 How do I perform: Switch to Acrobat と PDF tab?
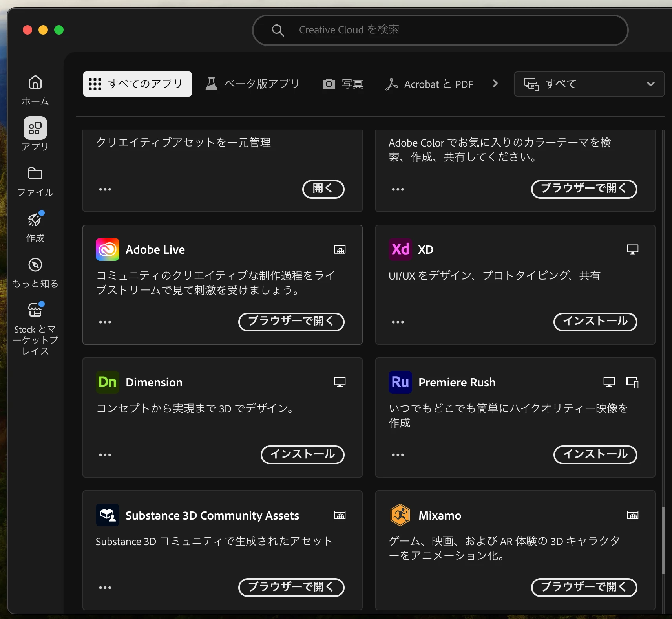coord(429,84)
